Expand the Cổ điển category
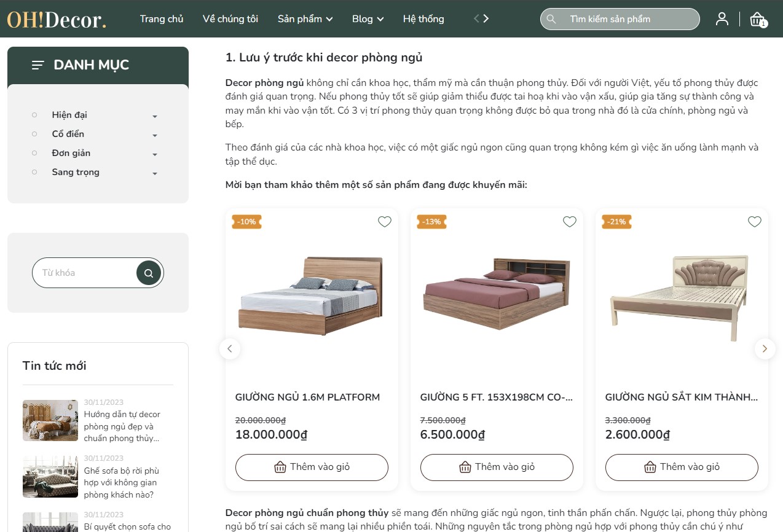Image resolution: width=783 pixels, height=532 pixels. coord(155,135)
